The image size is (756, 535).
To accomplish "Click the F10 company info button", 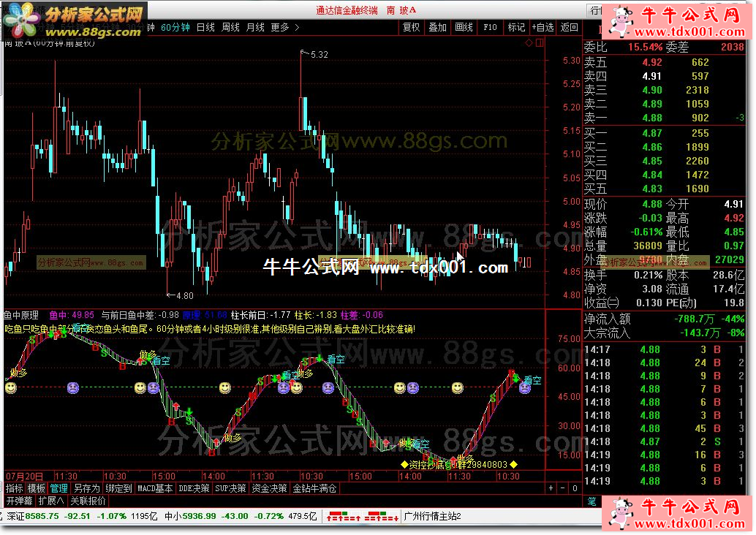I will point(490,28).
